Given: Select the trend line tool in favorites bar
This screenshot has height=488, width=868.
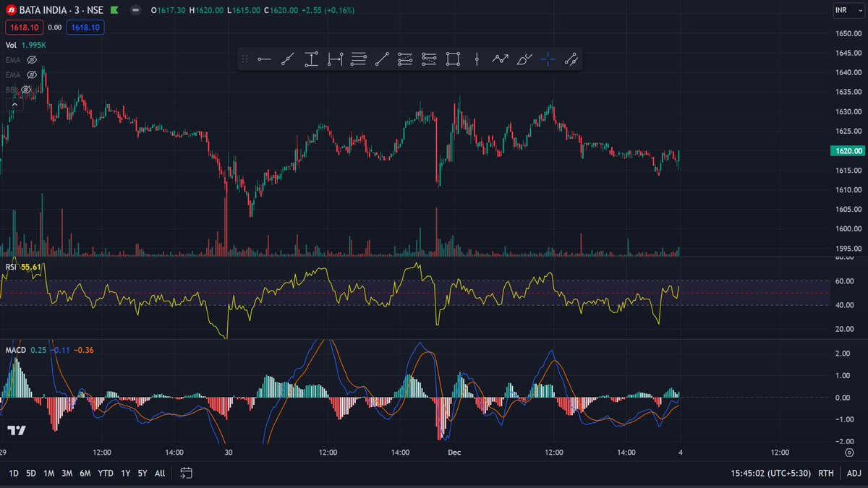Looking at the screenshot, I should pos(288,59).
